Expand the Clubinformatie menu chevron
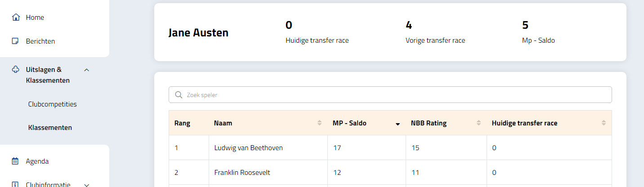The image size is (644, 187). pyautogui.click(x=87, y=184)
